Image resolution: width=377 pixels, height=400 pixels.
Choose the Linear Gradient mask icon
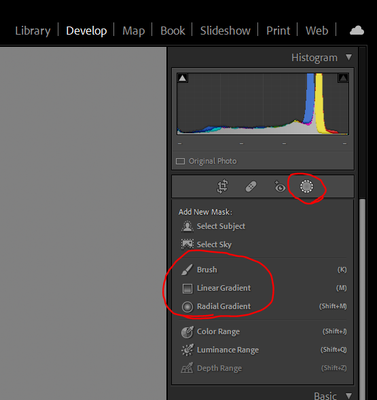187,288
